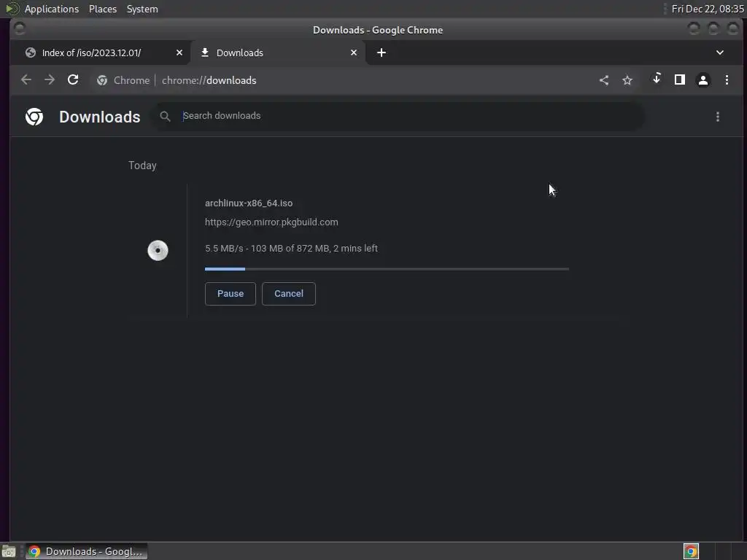The height and width of the screenshot is (560, 747).
Task: Open the profile avatar button
Action: pos(703,80)
